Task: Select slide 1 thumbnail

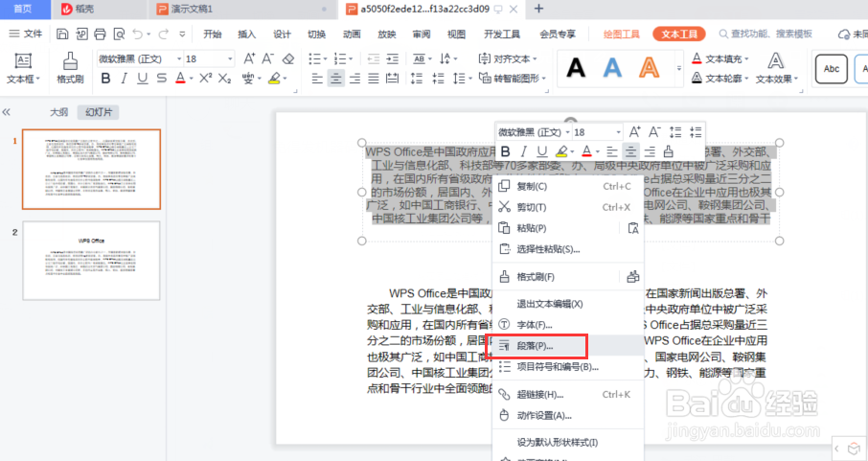Action: tap(91, 169)
